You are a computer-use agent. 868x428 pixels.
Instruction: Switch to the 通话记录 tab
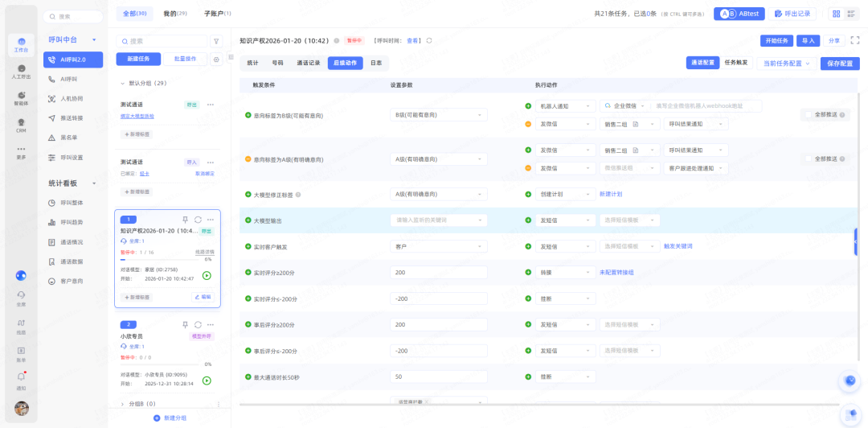308,63
